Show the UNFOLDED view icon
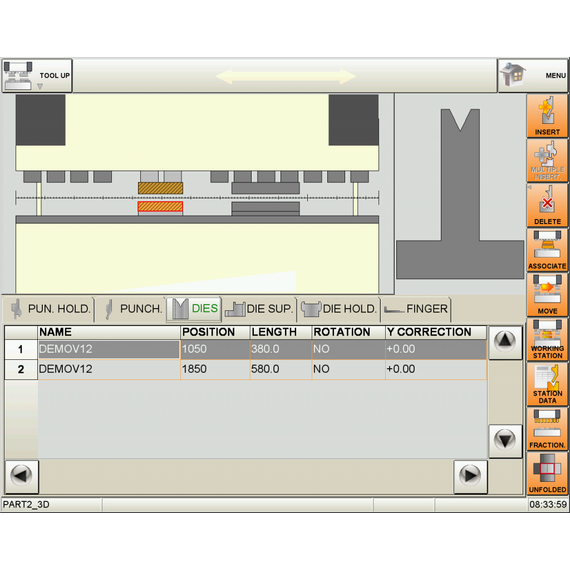This screenshot has width=570, height=570. click(x=547, y=473)
